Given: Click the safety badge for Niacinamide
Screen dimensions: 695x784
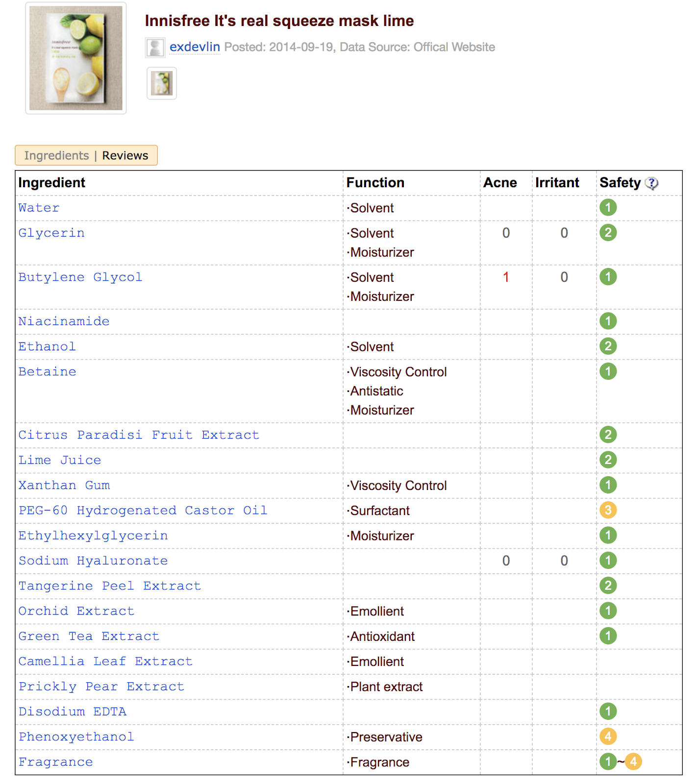Looking at the screenshot, I should coord(608,321).
